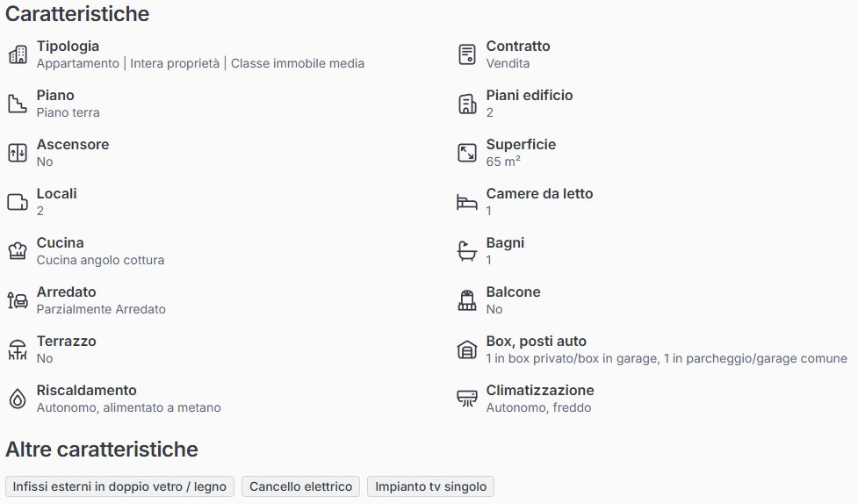Select the Impianto tv singolo tag
This screenshot has height=504, width=858.
431,486
